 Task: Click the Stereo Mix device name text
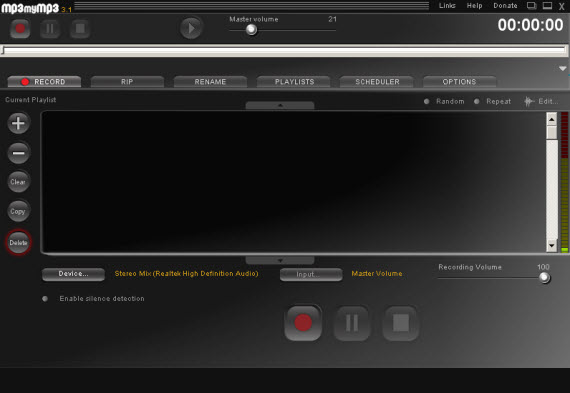(x=186, y=273)
